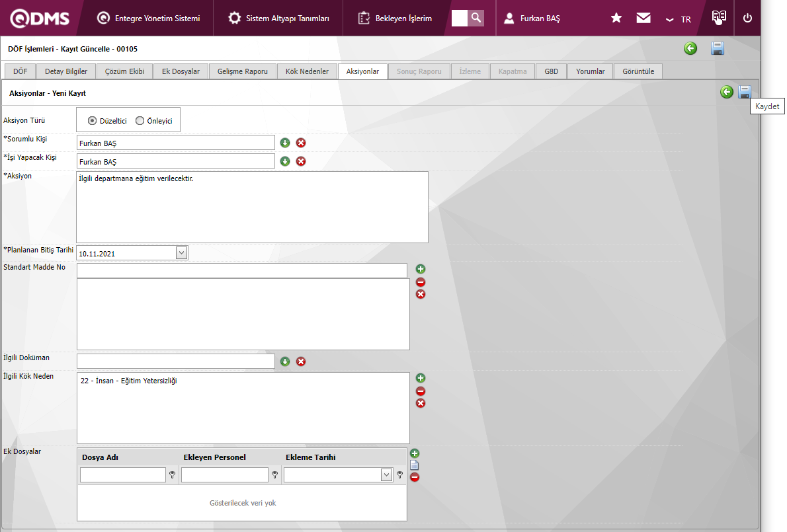Remove İlgili Kök Neden with red minus
Image resolution: width=787 pixels, height=532 pixels.
click(421, 391)
